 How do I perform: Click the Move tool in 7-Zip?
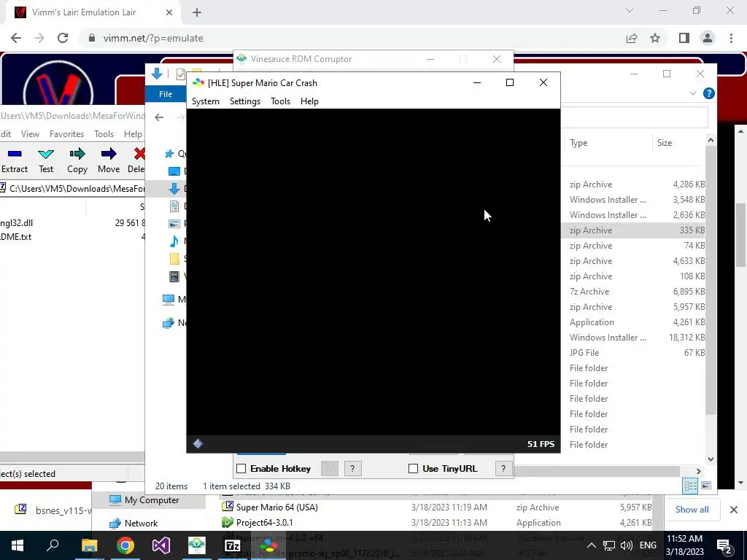109,160
